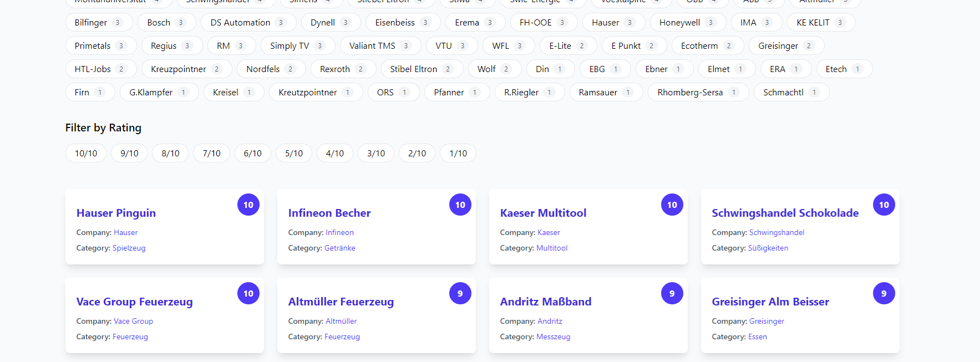Select the E Punkt filter chip
The height and width of the screenshot is (362, 980).
point(634,46)
